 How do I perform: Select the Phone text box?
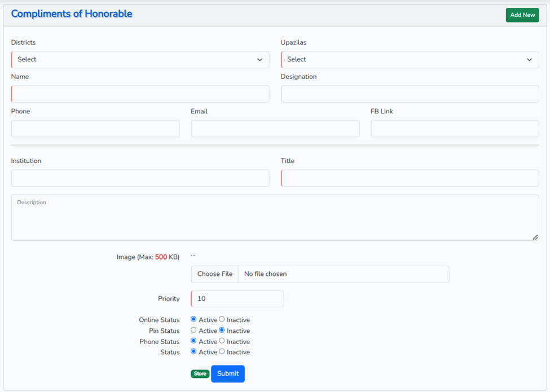pos(95,129)
